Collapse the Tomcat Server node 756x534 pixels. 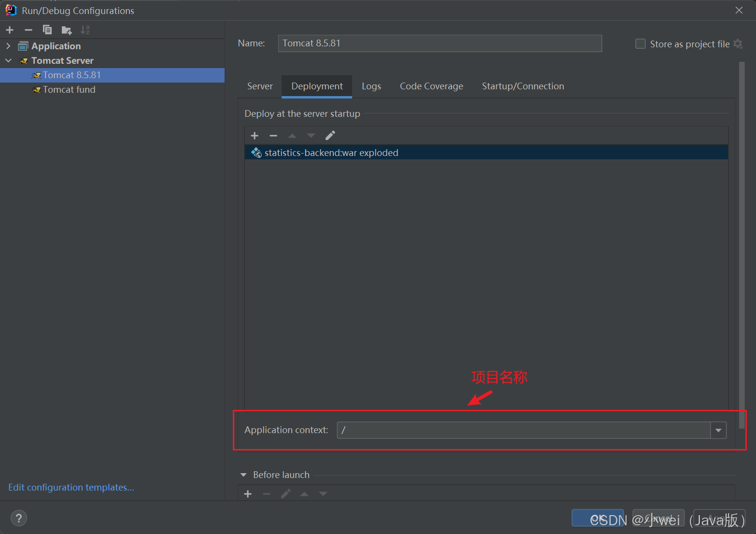8,60
